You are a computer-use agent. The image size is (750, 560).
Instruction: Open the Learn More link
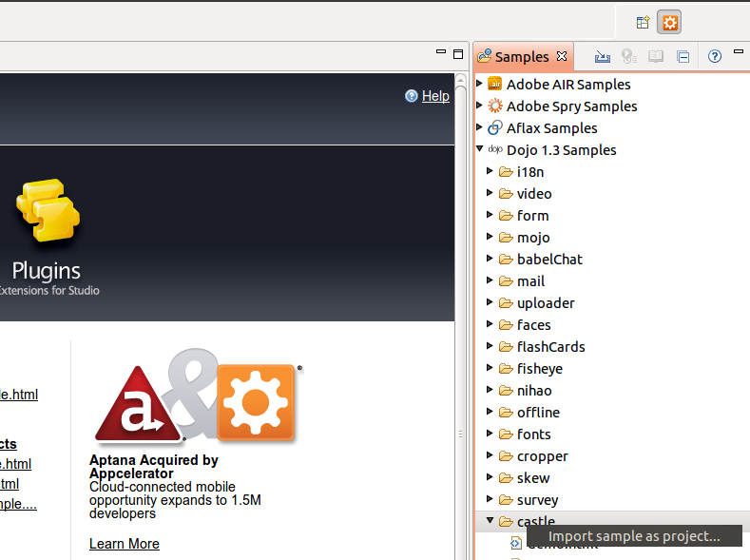click(x=125, y=544)
